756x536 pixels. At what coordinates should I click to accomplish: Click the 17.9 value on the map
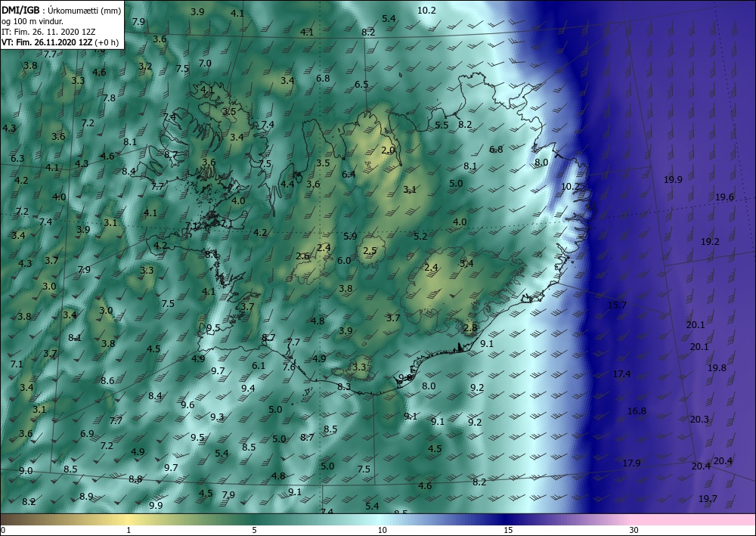pos(631,463)
